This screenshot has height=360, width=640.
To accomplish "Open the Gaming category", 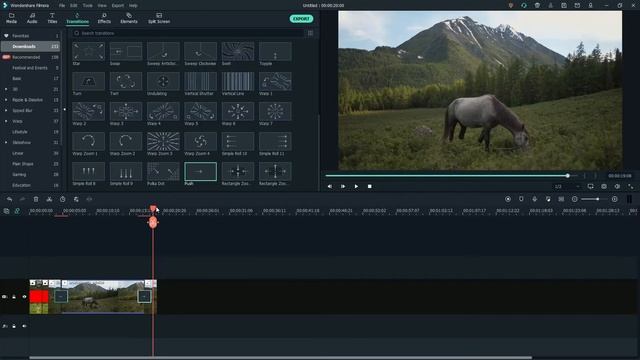I will [31, 174].
